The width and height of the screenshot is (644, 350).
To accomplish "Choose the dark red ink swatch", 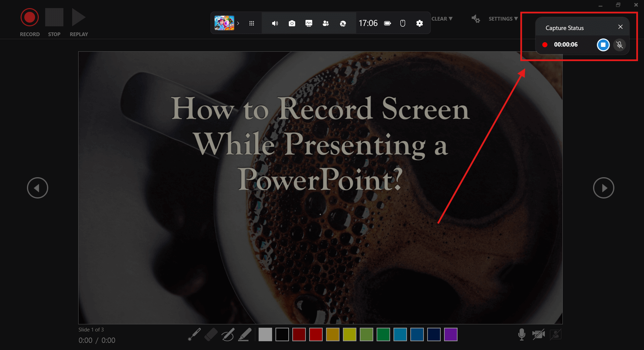I will point(299,334).
